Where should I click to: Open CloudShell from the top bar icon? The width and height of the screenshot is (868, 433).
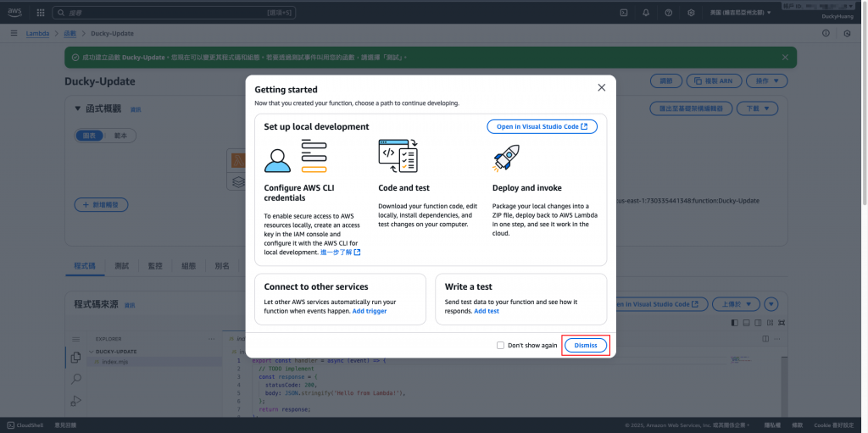[x=624, y=13]
